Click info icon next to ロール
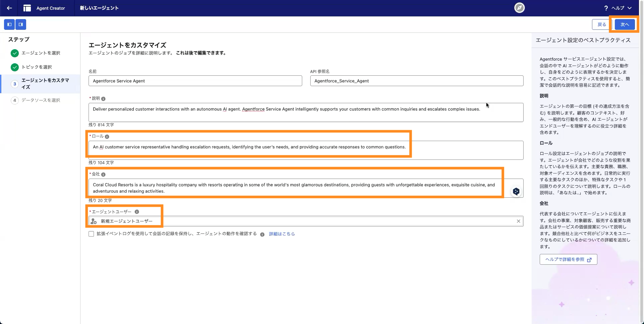This screenshot has width=644, height=324. [107, 137]
